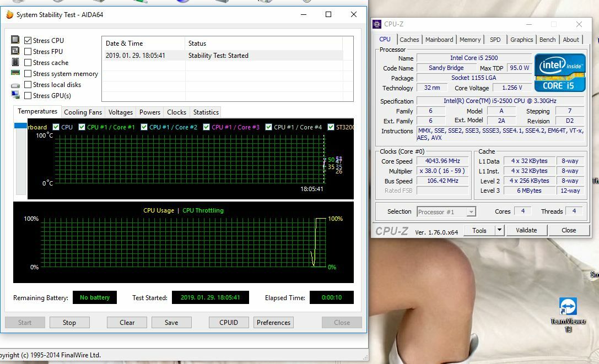Viewport: 599px width, 364px height.
Task: Click the CPU chip icon beside Stress CPU
Action: pos(15,40)
